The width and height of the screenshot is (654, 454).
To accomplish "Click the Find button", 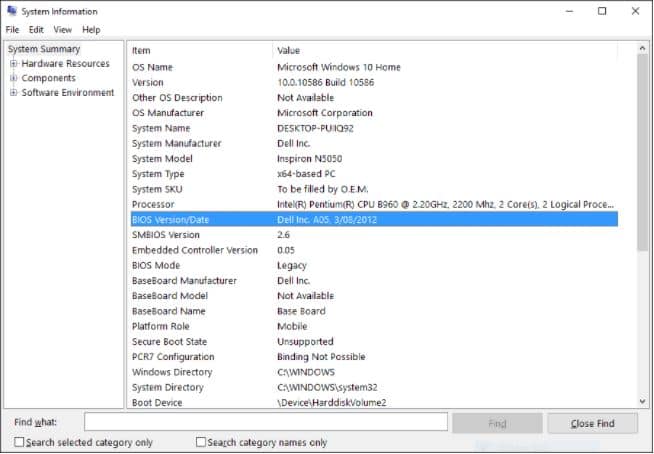I will point(497,424).
